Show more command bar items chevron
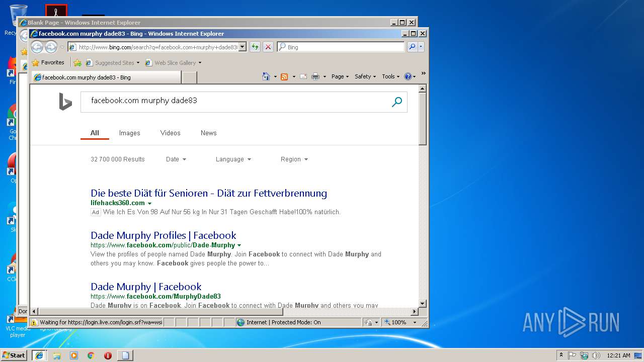644x362 pixels. 423,73
